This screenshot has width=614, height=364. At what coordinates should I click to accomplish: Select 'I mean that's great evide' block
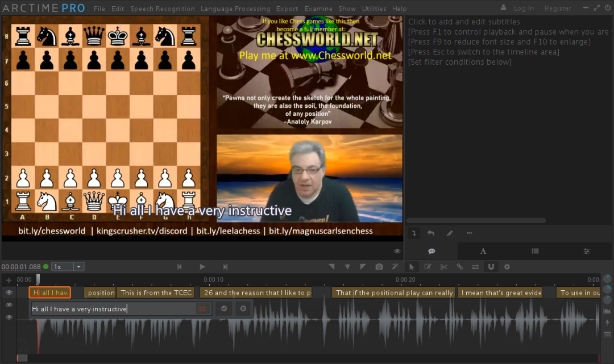(x=500, y=292)
